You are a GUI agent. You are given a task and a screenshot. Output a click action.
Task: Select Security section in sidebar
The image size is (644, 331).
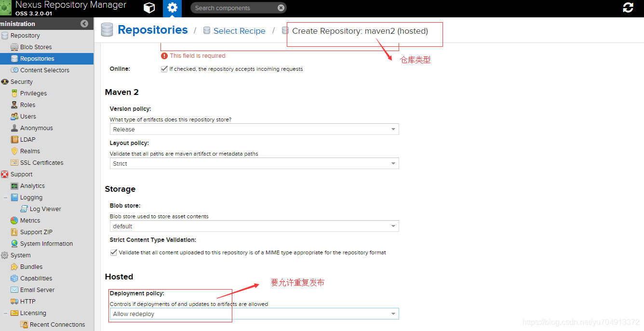(x=22, y=82)
